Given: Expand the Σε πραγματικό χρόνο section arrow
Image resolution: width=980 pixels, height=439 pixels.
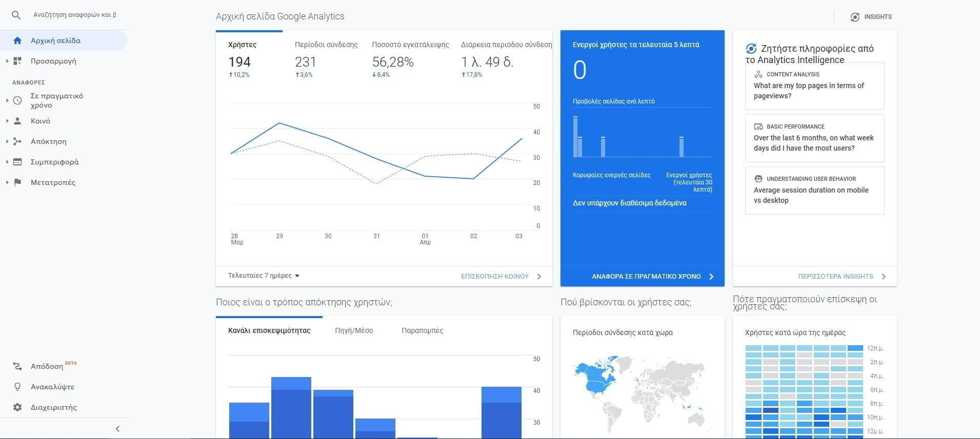Looking at the screenshot, I should point(7,100).
